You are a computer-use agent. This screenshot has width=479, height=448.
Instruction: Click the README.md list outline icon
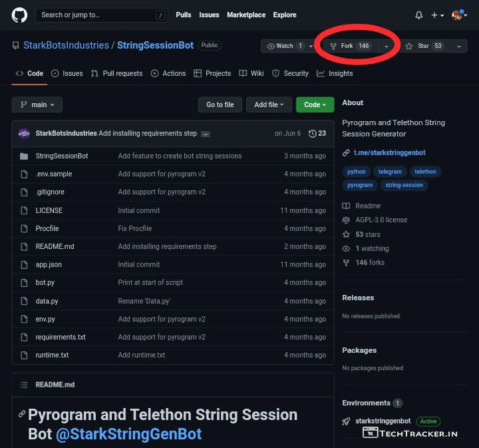point(25,385)
